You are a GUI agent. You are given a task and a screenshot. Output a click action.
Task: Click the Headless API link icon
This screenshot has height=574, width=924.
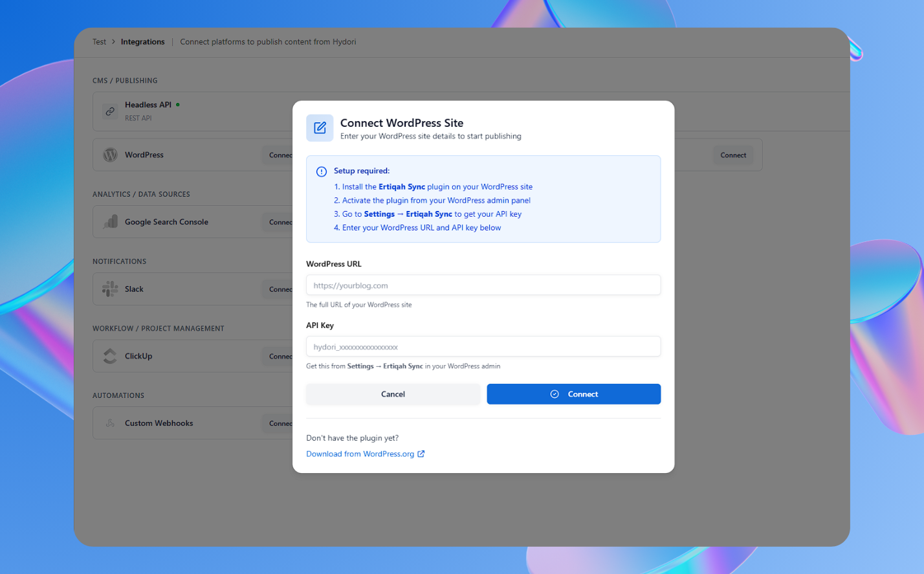tap(110, 111)
